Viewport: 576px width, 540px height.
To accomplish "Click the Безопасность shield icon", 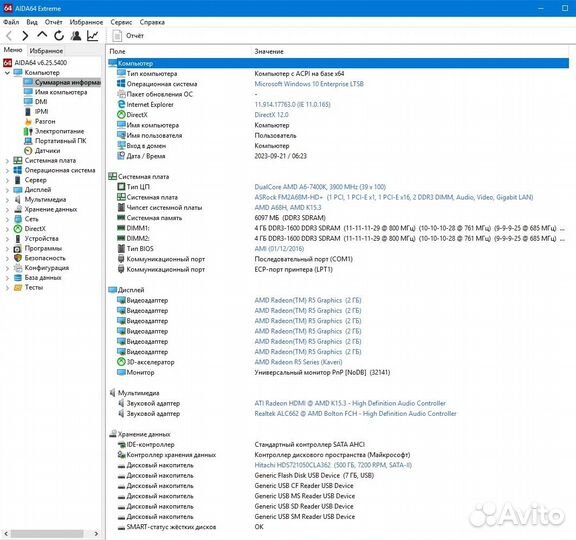I will (x=18, y=258).
